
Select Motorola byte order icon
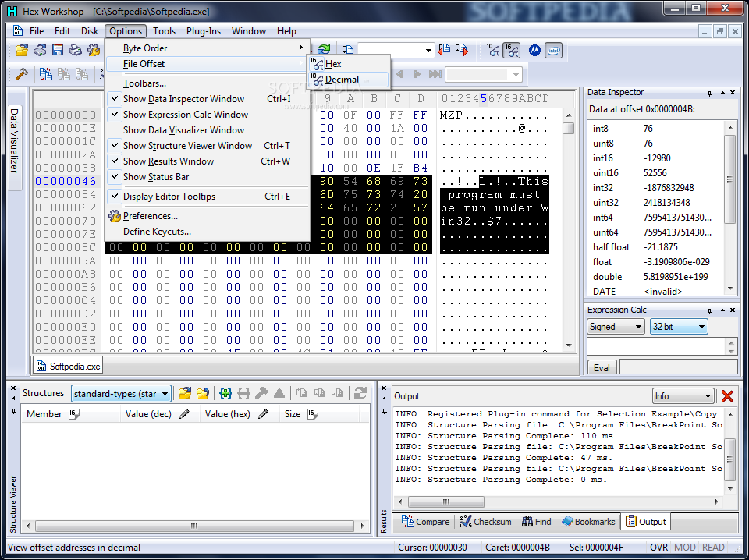tap(534, 50)
